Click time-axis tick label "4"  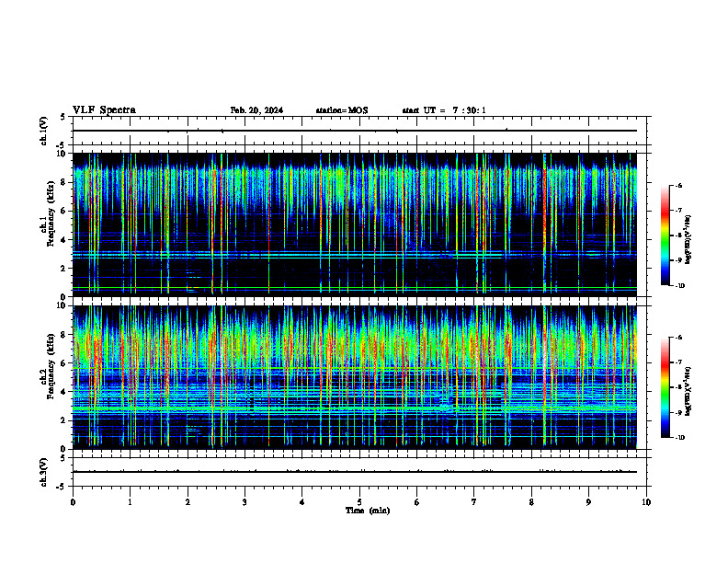click(x=302, y=502)
